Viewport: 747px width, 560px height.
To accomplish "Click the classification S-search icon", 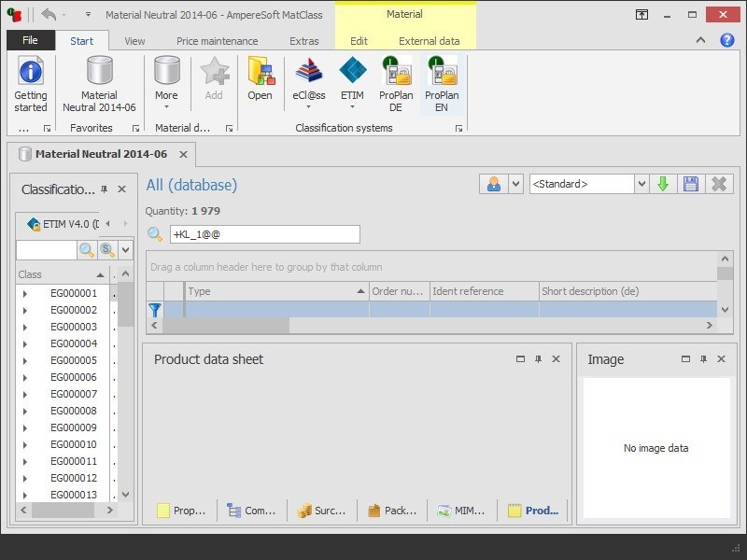I will pos(107,249).
